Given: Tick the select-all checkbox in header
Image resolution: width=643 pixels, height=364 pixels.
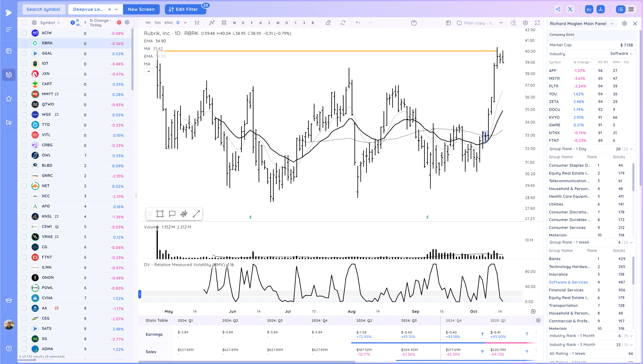Looking at the screenshot, I should [x=24, y=23].
